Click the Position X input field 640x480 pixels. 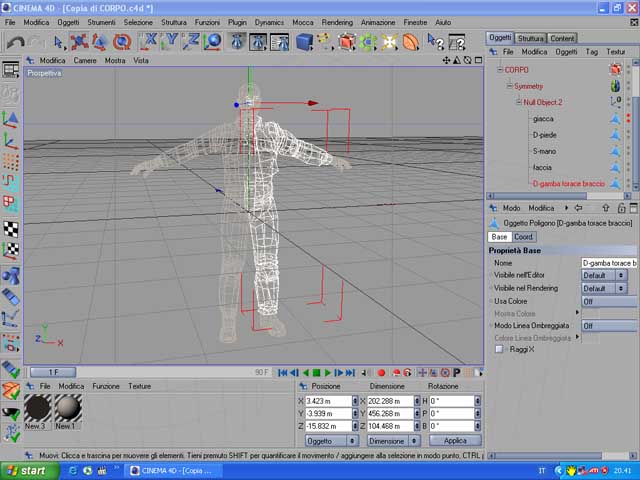[x=329, y=401]
